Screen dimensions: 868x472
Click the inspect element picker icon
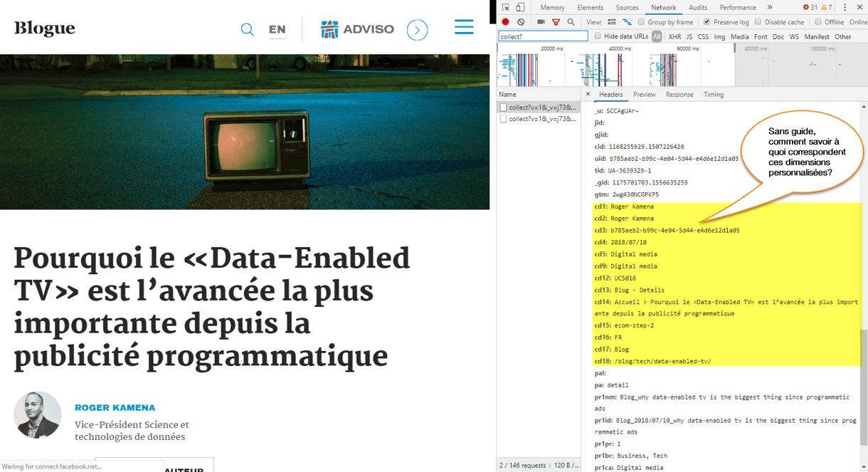(506, 7)
